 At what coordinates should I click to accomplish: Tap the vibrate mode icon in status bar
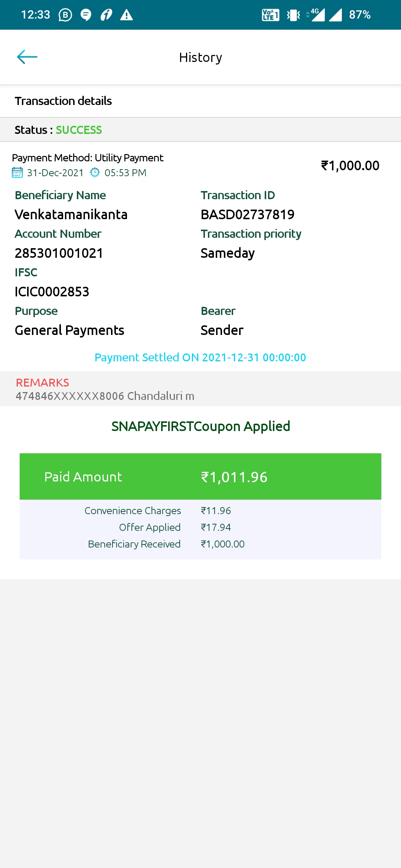coord(293,15)
